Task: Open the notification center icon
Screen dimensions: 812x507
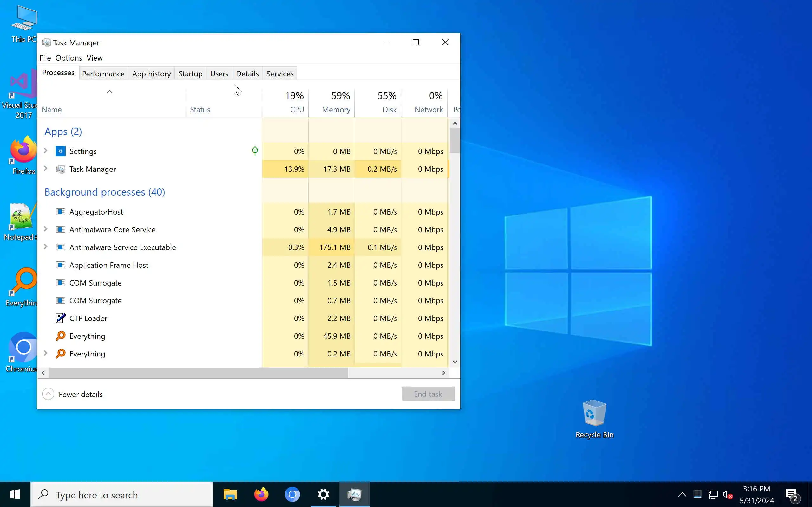Action: 791,495
